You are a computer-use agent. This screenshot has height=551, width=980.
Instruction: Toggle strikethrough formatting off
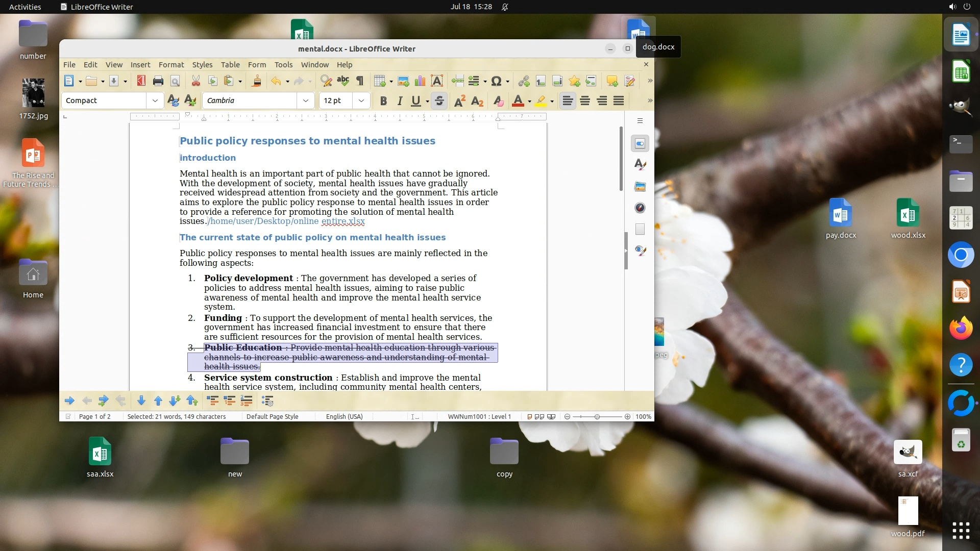(x=439, y=101)
